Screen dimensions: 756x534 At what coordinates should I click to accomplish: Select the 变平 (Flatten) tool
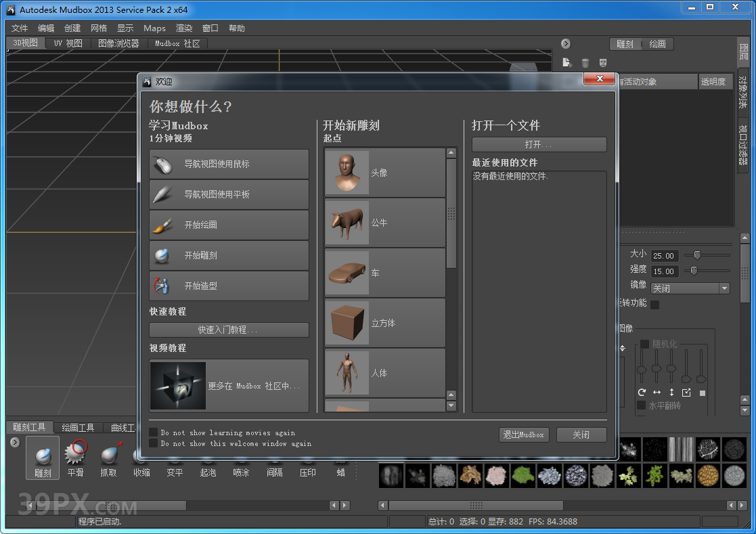pyautogui.click(x=175, y=458)
